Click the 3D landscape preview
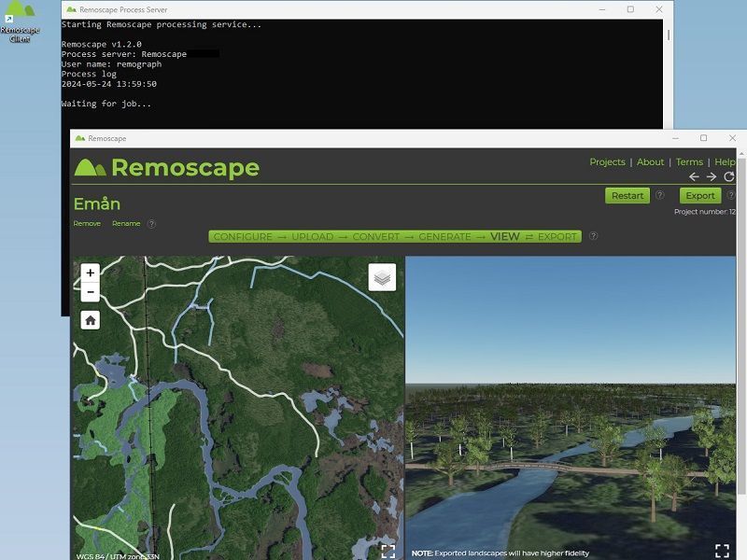The image size is (747, 560). [x=571, y=408]
